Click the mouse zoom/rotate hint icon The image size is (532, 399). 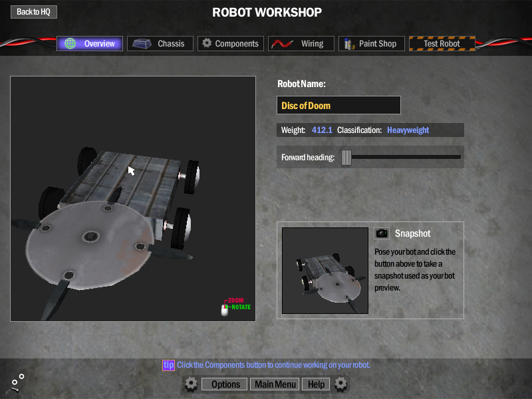[x=225, y=309]
